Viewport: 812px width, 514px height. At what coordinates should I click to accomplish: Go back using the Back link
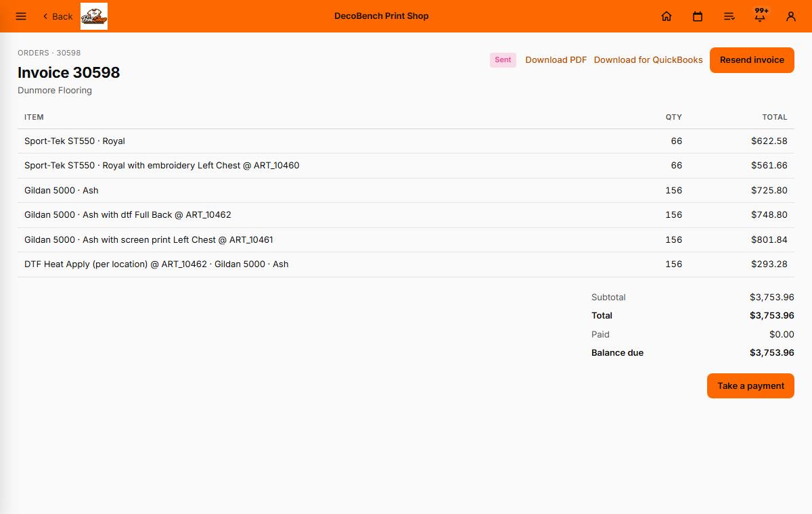click(x=58, y=16)
